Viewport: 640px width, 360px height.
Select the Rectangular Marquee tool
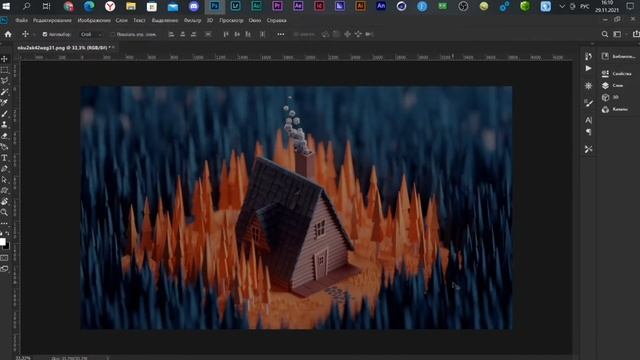(4, 70)
